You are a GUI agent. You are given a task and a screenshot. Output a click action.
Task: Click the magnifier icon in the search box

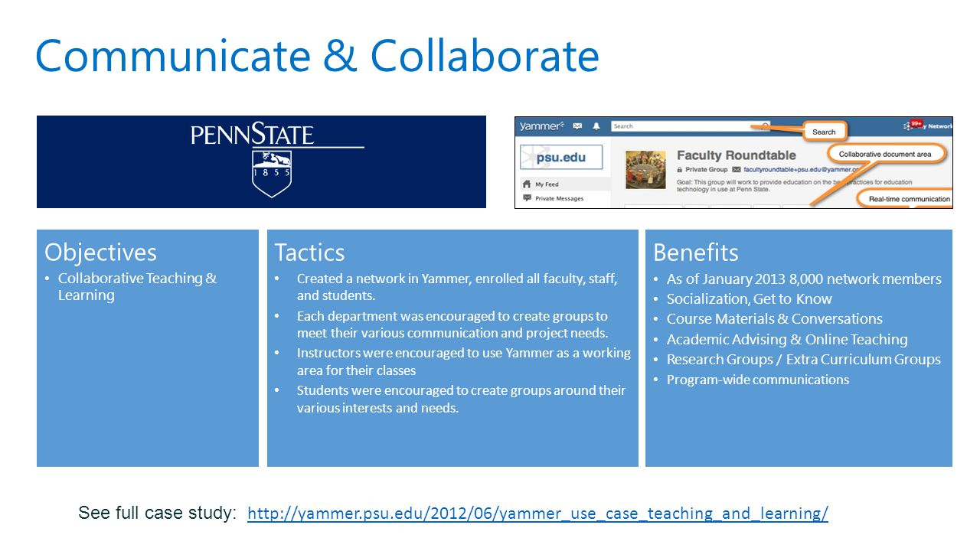[765, 126]
